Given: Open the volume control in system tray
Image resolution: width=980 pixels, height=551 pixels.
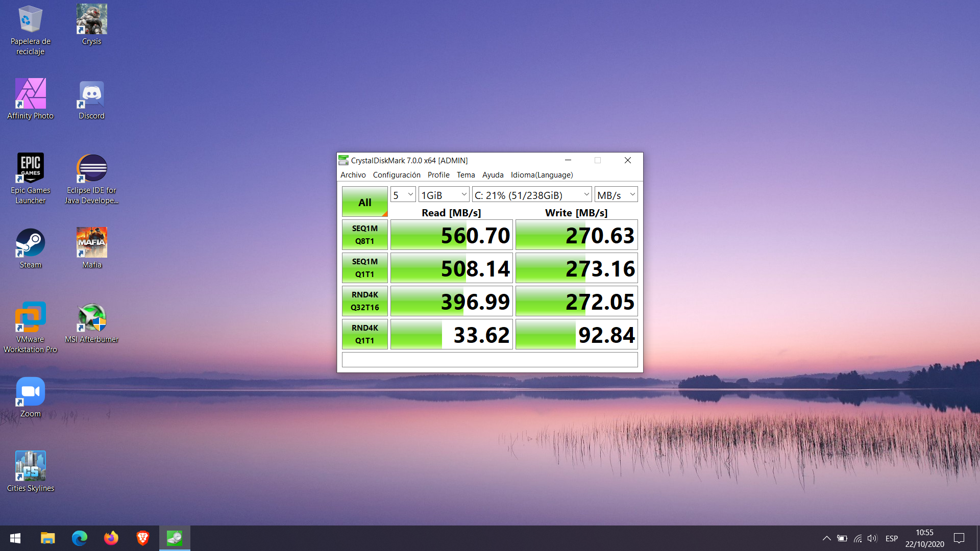Looking at the screenshot, I should point(872,538).
